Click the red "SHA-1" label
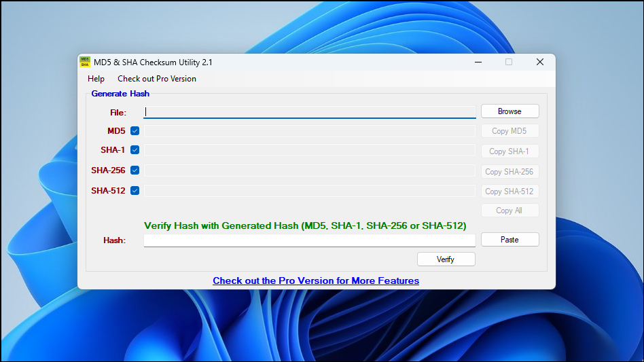644x362 pixels. (x=113, y=150)
